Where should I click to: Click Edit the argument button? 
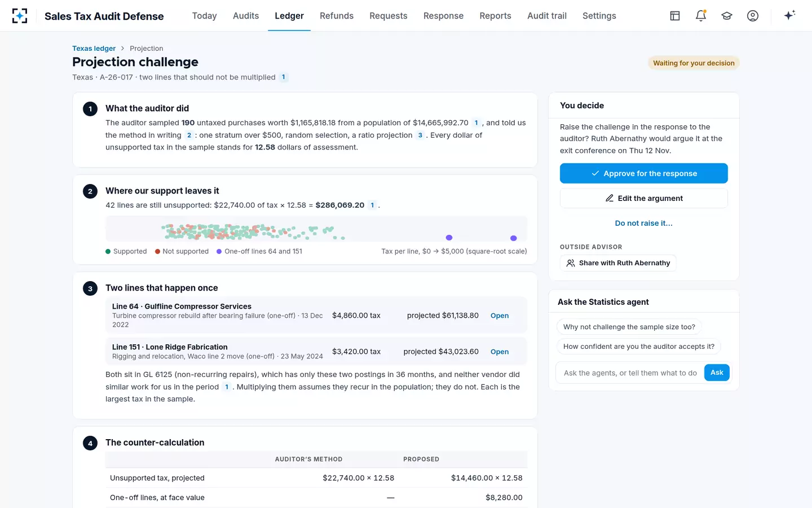click(x=644, y=198)
